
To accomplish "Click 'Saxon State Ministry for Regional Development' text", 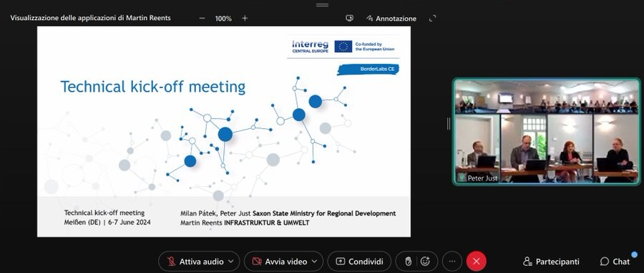I will (324, 214).
